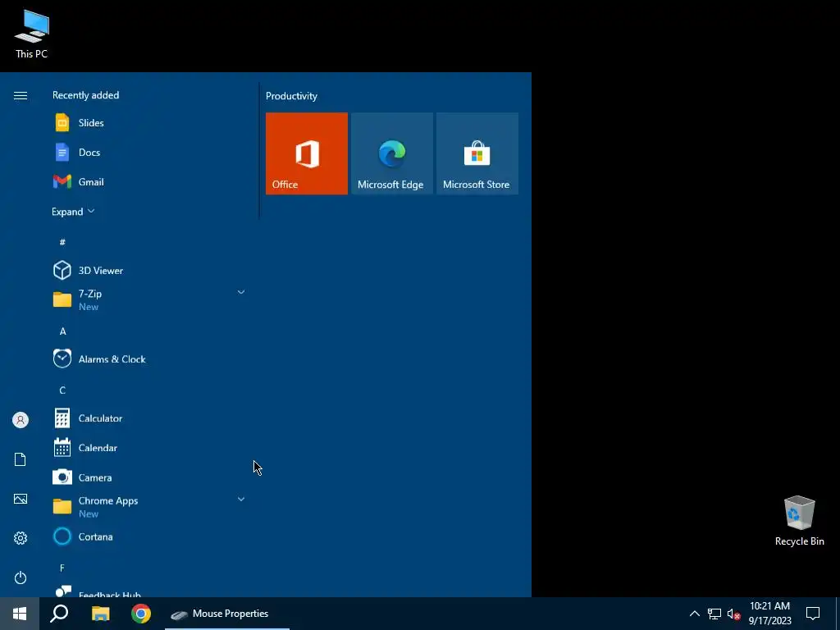Expand the Chrome Apps folder
The height and width of the screenshot is (630, 840).
(149, 507)
